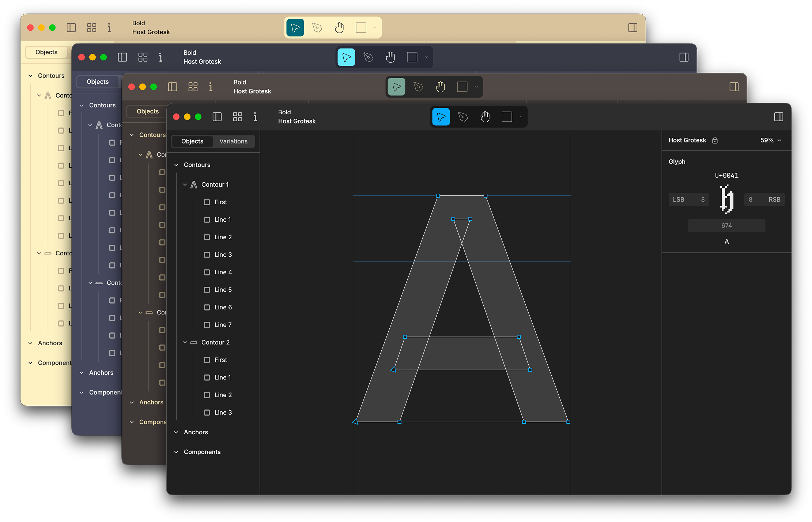
Task: Switch to the Variations tab
Action: [233, 141]
